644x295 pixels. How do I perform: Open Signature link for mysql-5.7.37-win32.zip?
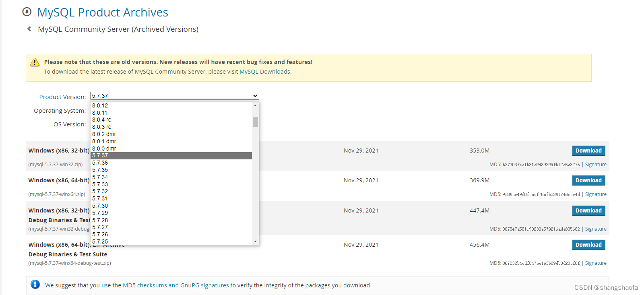click(596, 165)
